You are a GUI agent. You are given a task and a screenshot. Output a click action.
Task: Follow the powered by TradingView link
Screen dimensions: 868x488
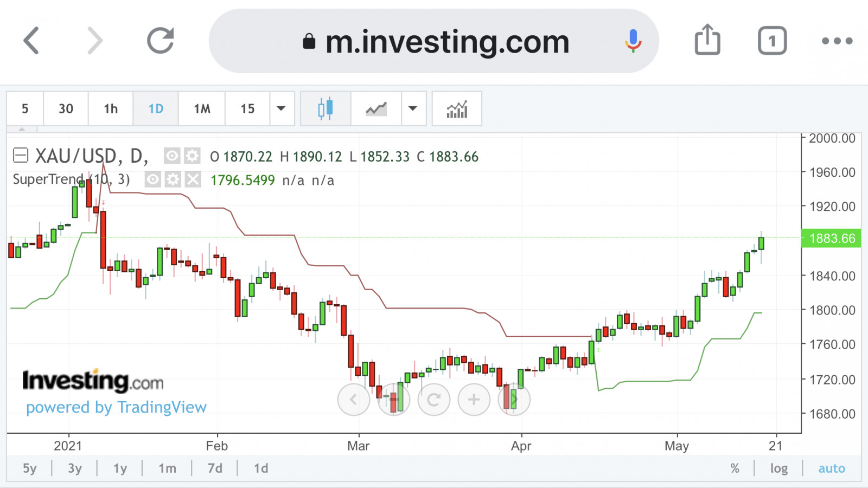click(116, 407)
